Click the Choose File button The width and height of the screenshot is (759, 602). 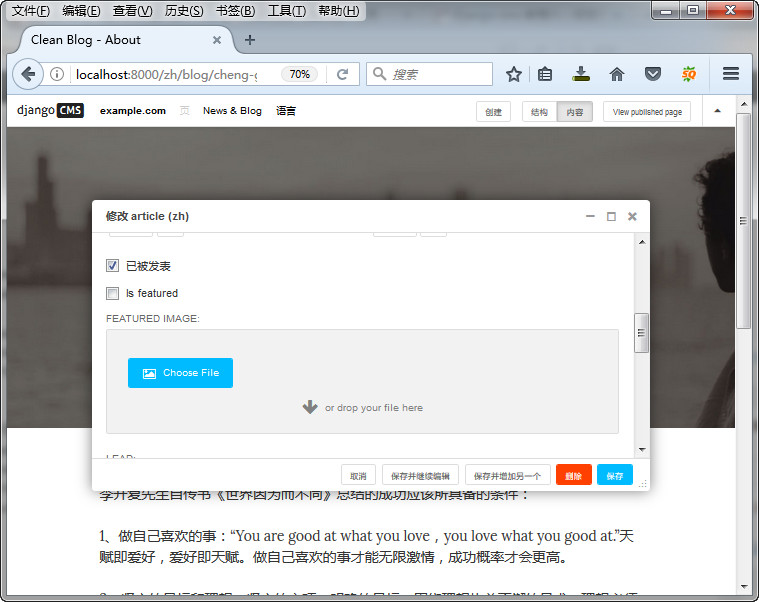180,373
